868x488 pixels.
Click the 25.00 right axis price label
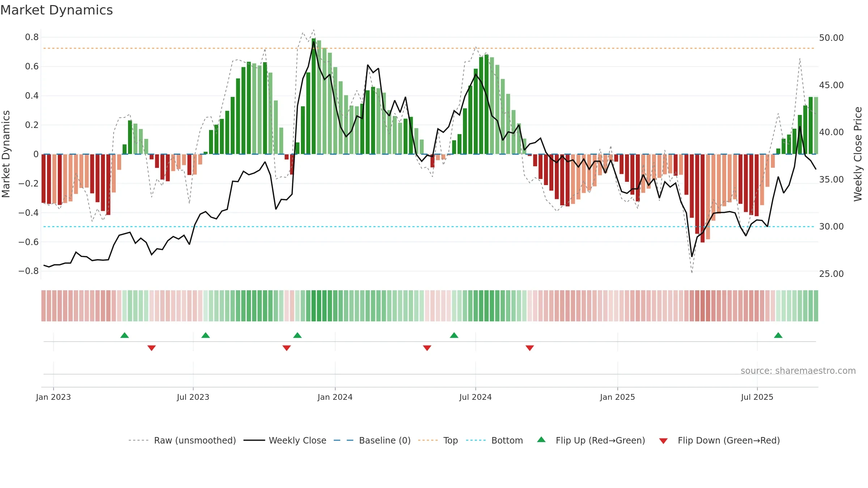[831, 274]
